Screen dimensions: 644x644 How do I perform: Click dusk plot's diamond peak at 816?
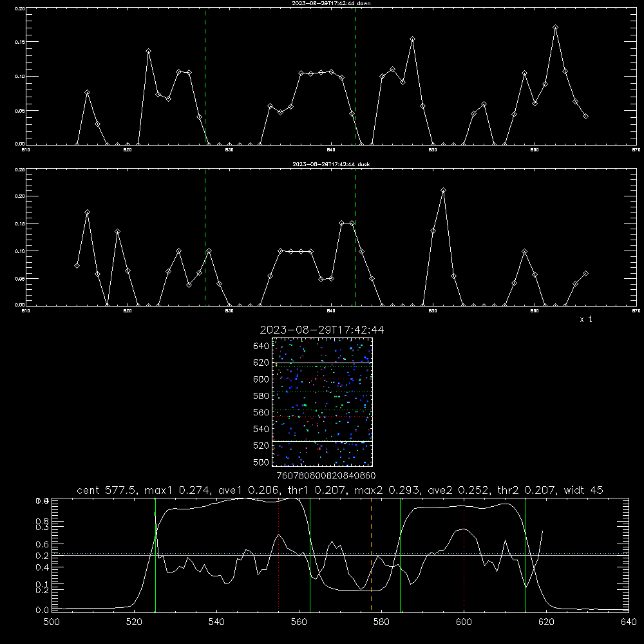click(x=87, y=213)
